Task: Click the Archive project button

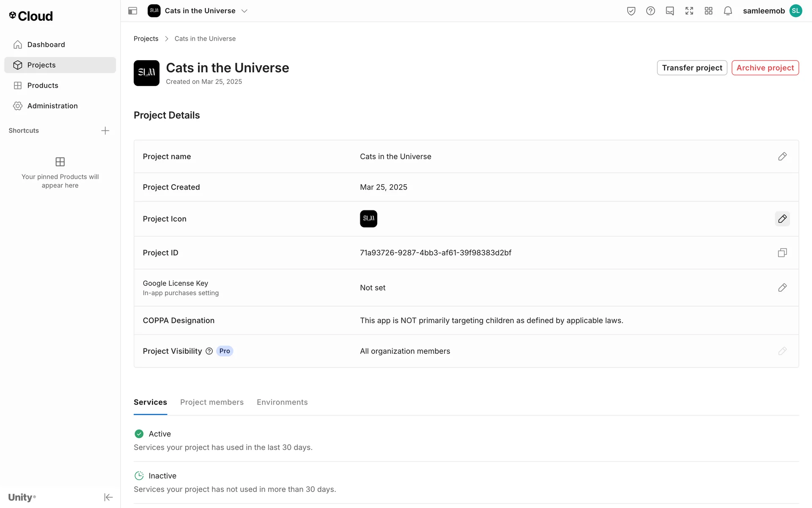Action: pos(765,68)
